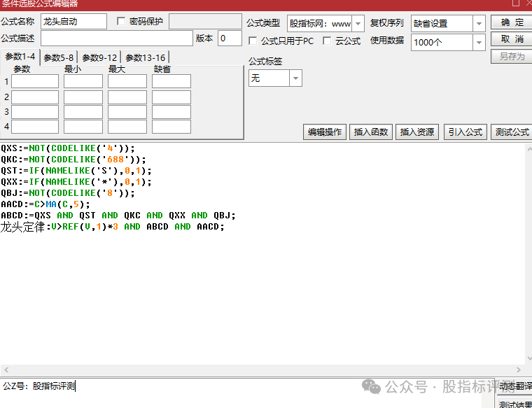532x408 pixels.
Task: Switch to the 参数13-16 tab
Action: pos(145,57)
